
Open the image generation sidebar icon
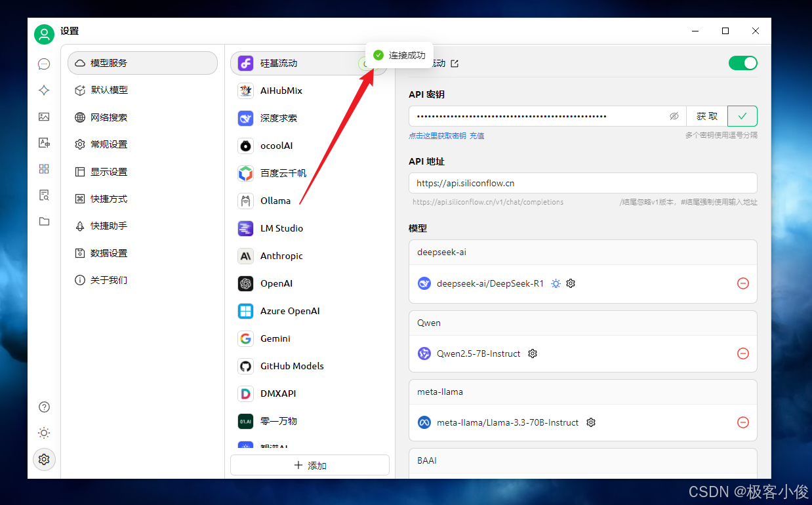tap(44, 117)
